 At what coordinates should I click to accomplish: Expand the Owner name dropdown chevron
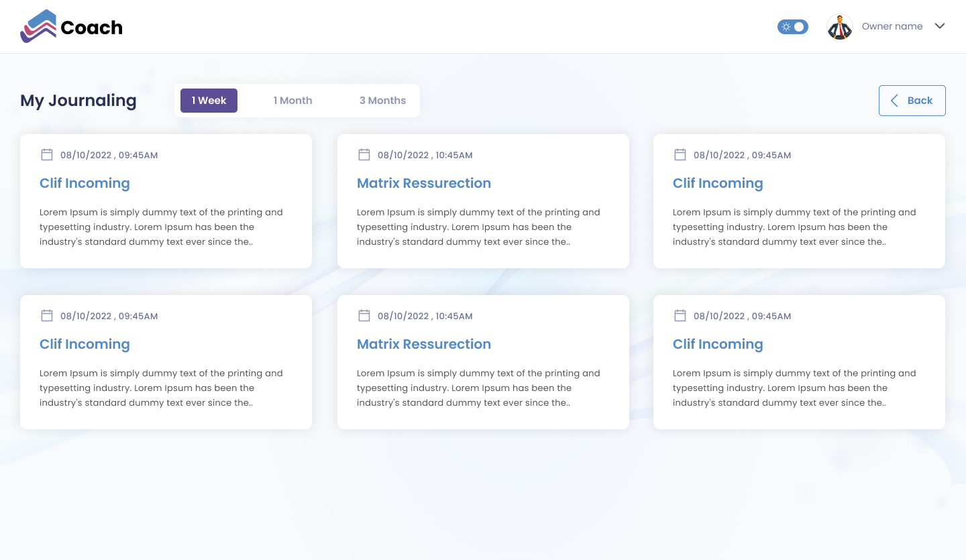point(940,26)
